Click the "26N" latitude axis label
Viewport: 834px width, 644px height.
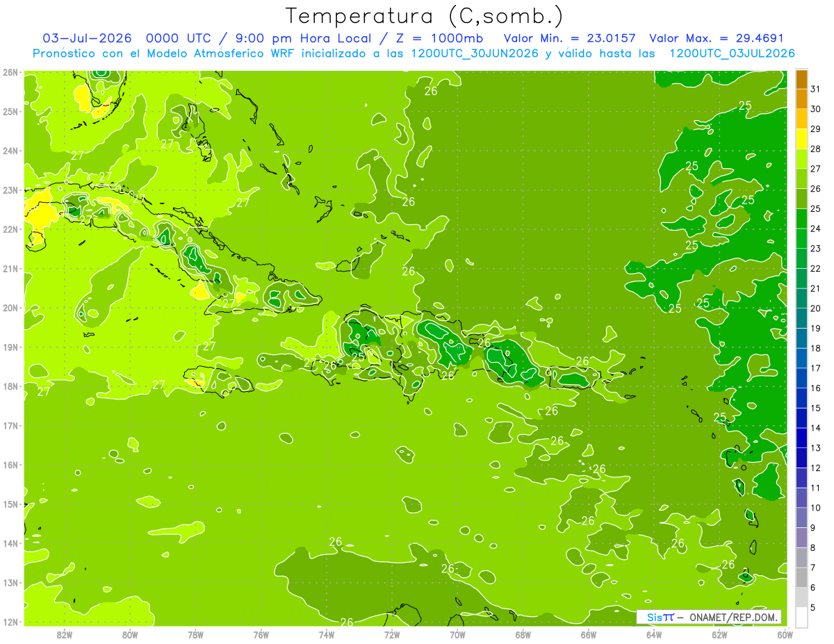tap(10, 72)
